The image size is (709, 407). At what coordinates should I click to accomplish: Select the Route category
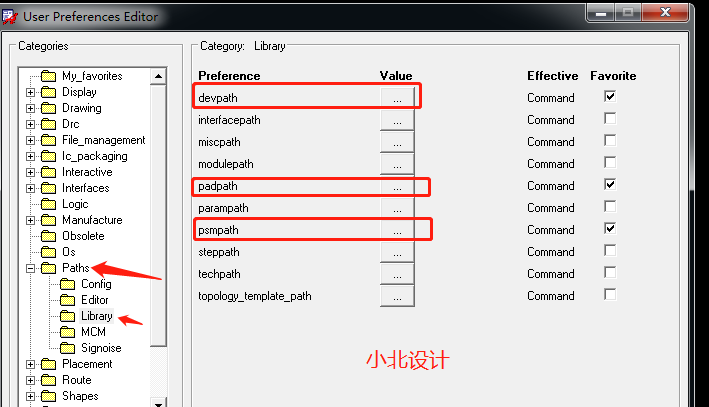point(76,380)
